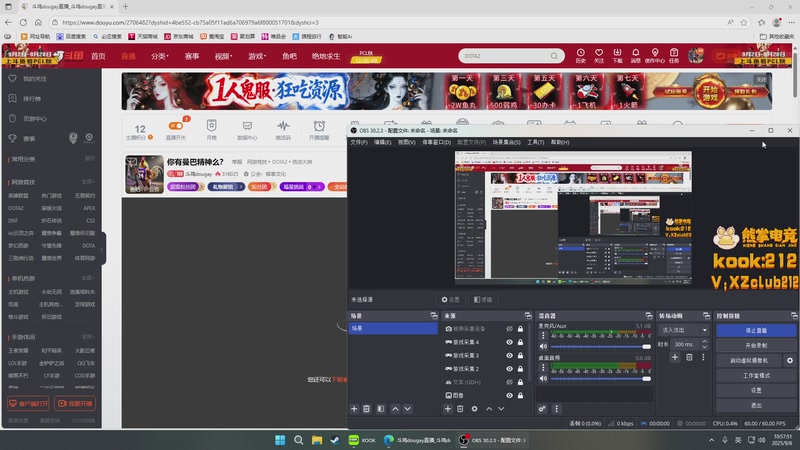Image resolution: width=800 pixels, height=450 pixels.
Task: Open transition properties dots menu
Action: click(703, 357)
